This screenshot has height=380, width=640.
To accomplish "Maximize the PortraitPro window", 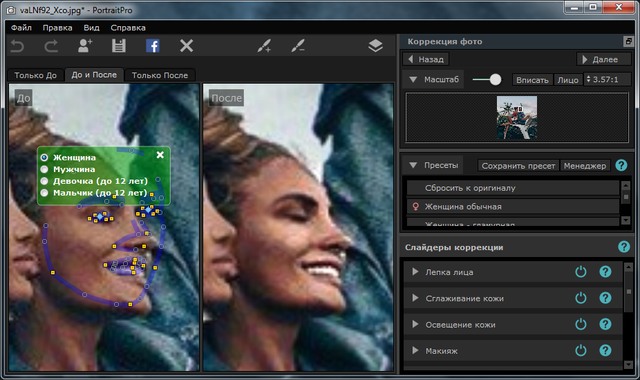I will click(x=594, y=7).
